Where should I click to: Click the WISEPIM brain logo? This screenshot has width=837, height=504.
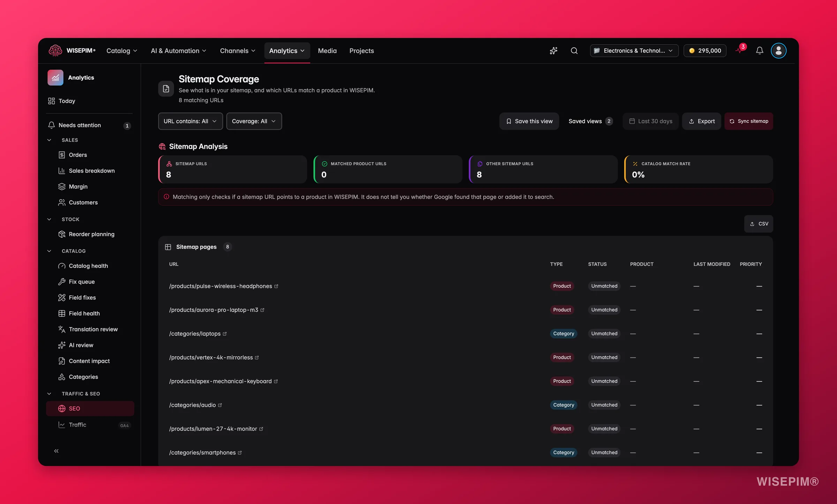click(x=55, y=51)
